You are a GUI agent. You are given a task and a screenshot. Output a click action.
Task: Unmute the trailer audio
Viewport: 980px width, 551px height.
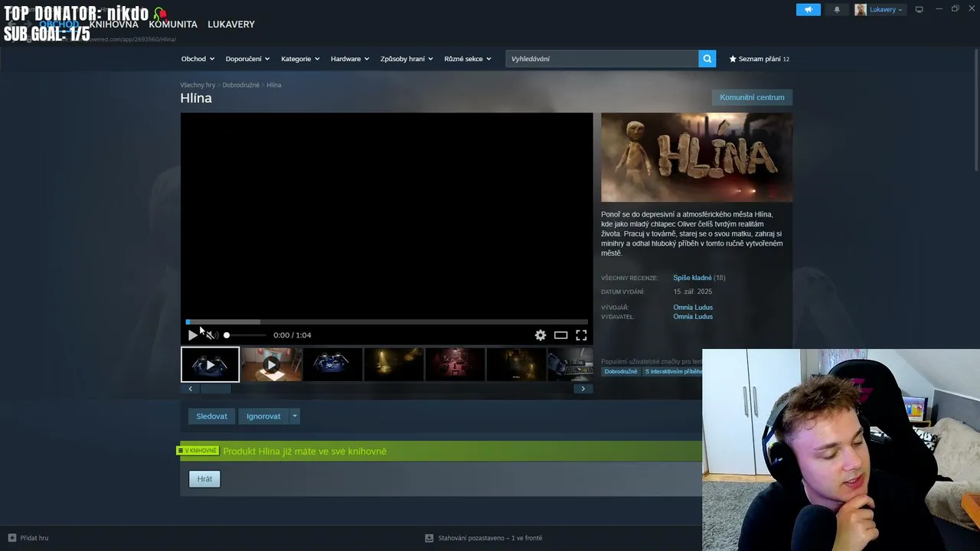211,335
